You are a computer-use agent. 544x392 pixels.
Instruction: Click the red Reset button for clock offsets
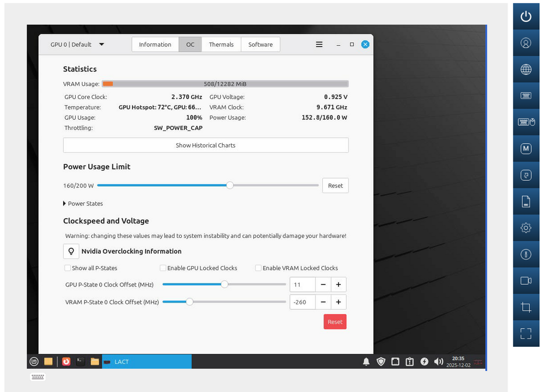click(335, 322)
